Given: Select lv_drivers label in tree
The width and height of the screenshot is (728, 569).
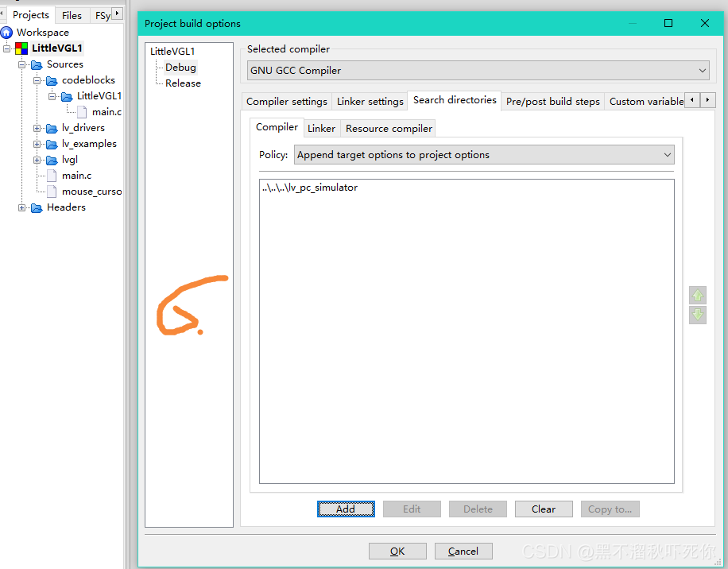Looking at the screenshot, I should [x=83, y=128].
